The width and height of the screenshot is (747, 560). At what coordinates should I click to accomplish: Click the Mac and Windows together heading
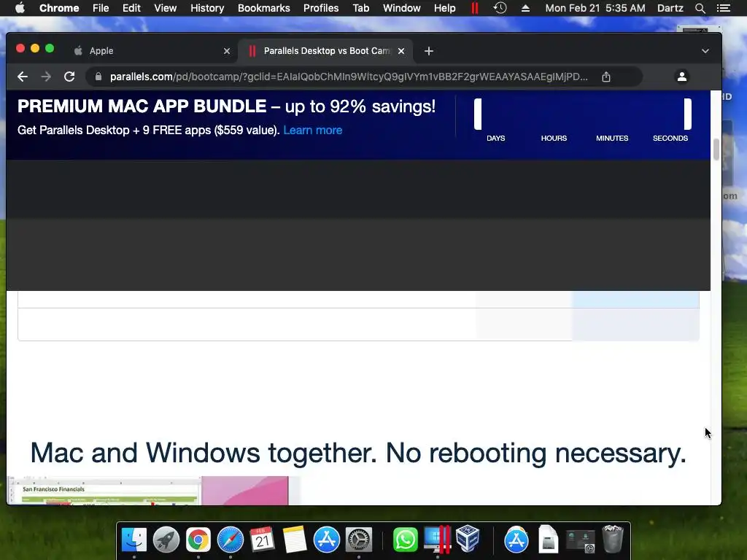click(358, 452)
